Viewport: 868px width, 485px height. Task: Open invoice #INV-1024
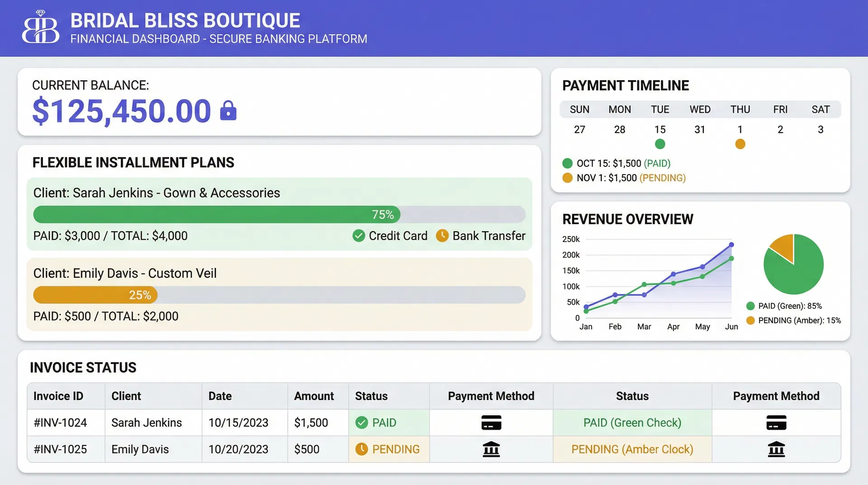(x=61, y=423)
